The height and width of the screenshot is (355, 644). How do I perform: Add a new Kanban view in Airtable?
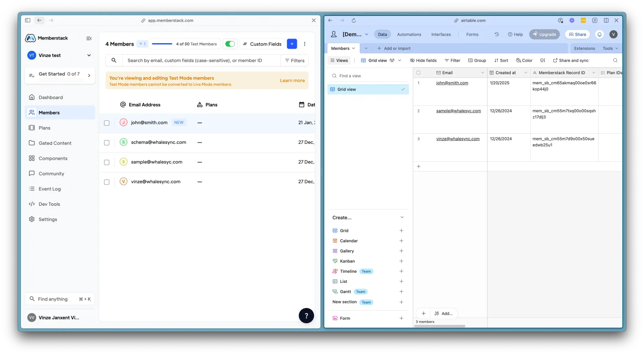401,261
